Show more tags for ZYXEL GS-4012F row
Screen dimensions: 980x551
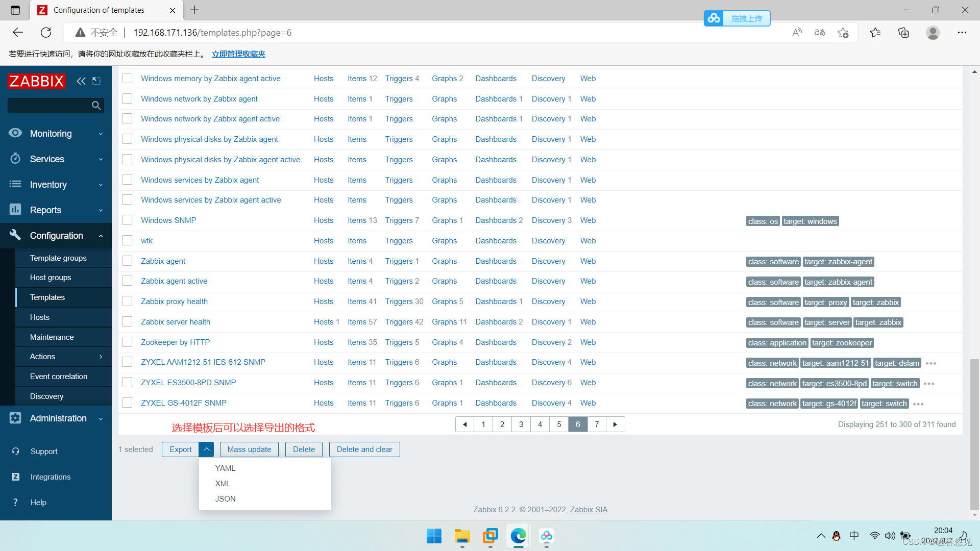pyautogui.click(x=918, y=404)
